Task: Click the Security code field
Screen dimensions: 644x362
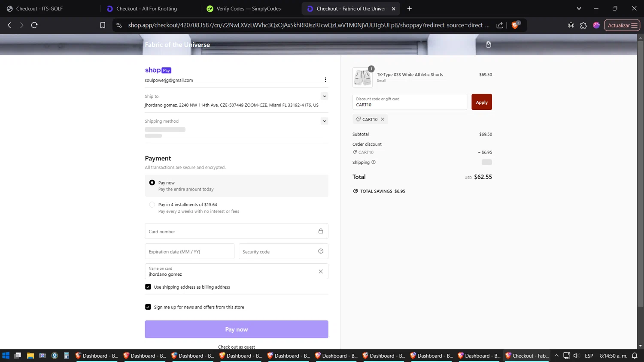Action: 283,251
